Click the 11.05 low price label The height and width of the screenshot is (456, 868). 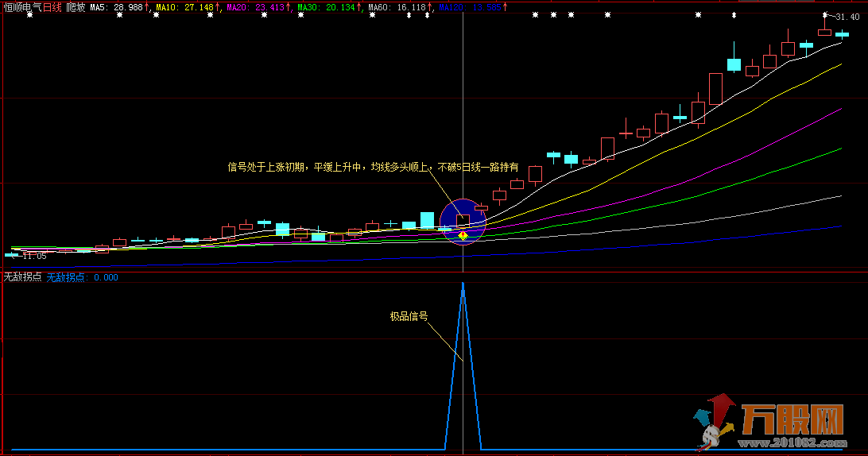(34, 257)
